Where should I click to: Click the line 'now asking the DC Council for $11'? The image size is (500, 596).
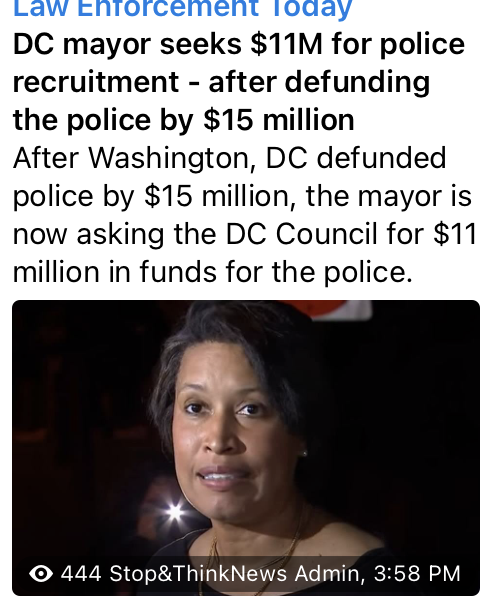coord(244,234)
